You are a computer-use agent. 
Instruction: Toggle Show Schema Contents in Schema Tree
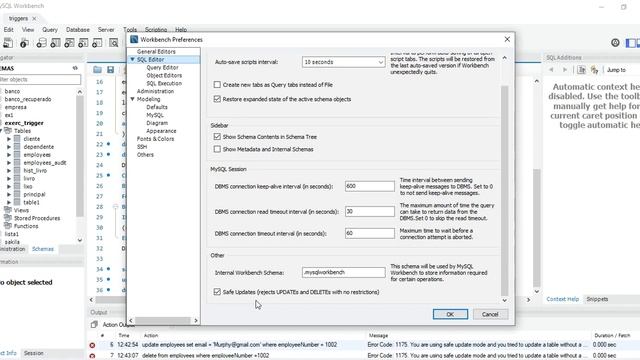point(217,137)
